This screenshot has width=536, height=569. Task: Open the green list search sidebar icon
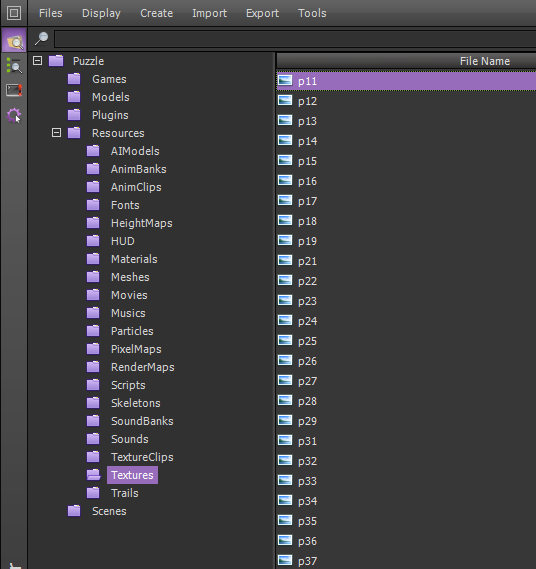pos(14,66)
